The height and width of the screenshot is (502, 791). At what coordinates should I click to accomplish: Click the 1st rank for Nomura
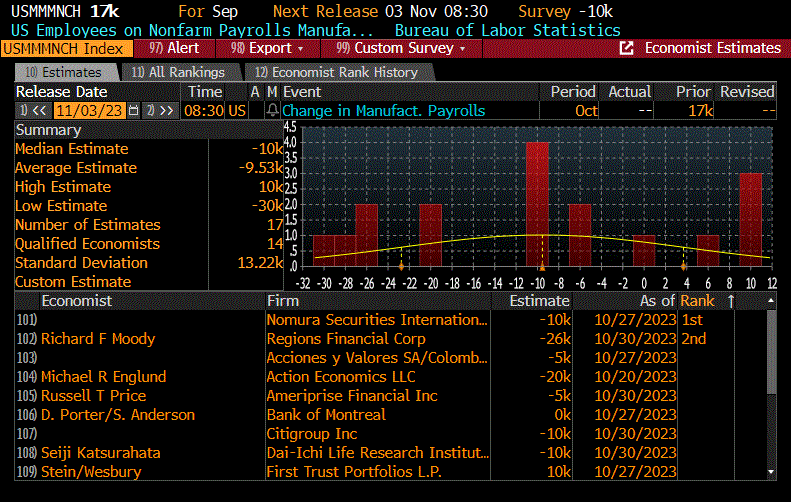[x=692, y=320]
